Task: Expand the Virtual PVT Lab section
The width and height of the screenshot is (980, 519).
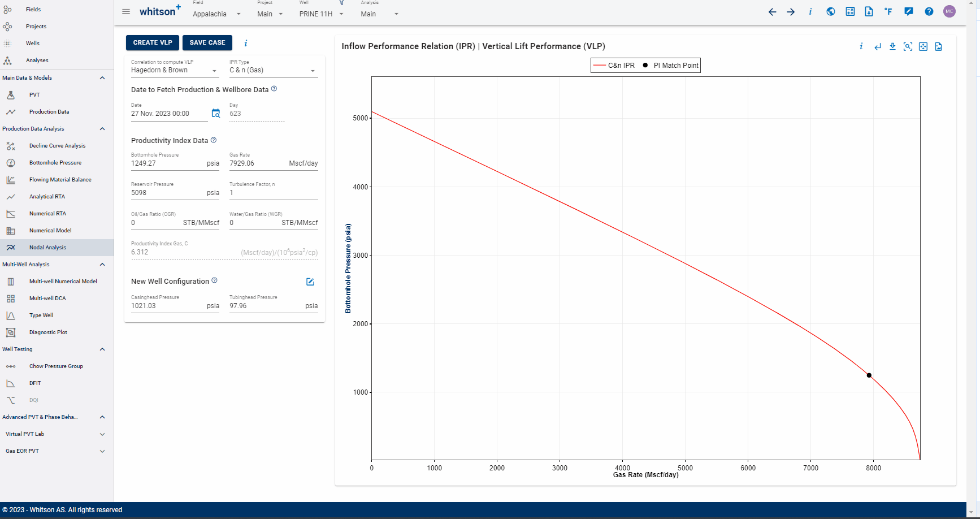Action: point(102,434)
